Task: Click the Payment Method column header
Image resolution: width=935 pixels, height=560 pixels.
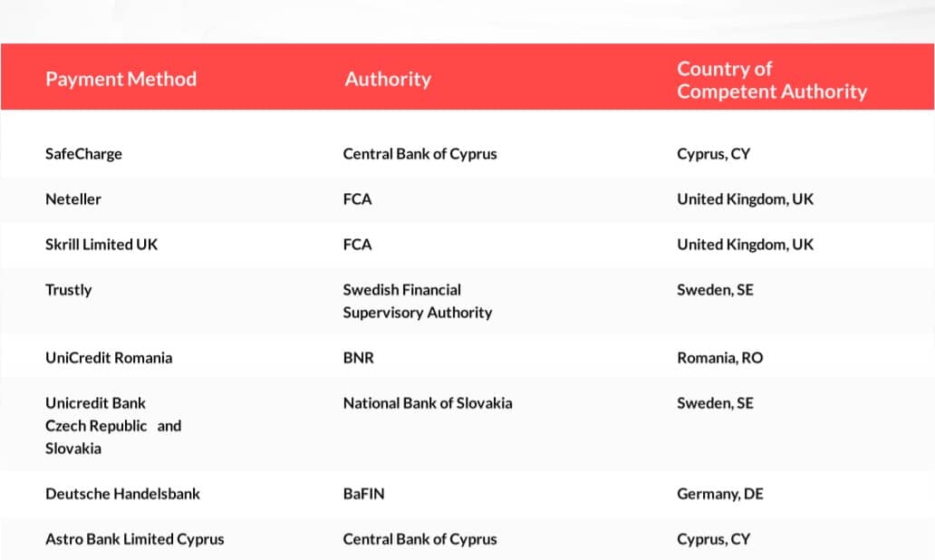Action: [121, 79]
